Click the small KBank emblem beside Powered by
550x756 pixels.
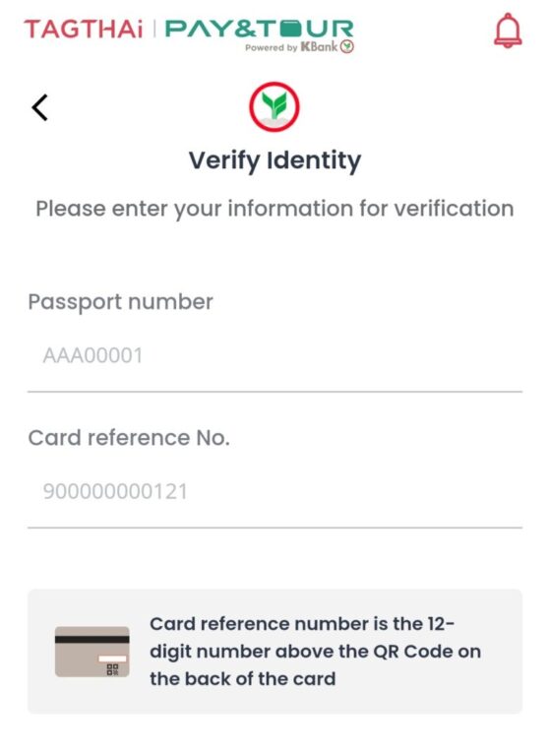[x=347, y=47]
